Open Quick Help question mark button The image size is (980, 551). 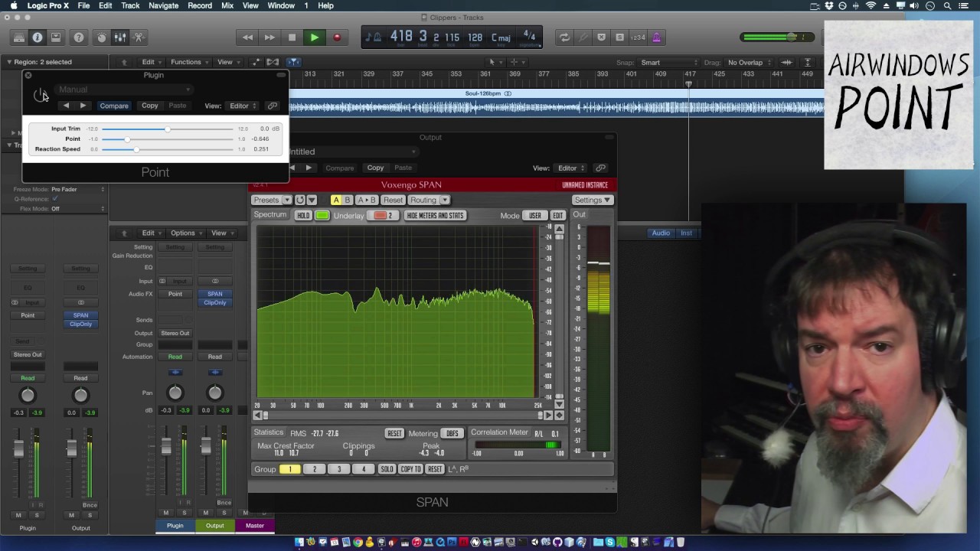click(79, 37)
